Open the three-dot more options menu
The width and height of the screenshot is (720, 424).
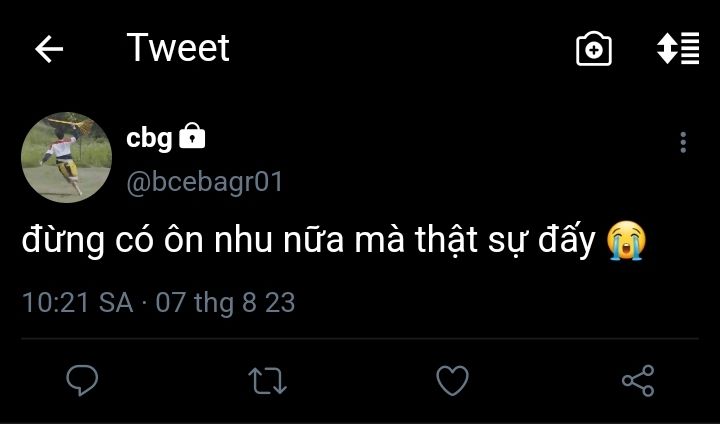coord(683,142)
